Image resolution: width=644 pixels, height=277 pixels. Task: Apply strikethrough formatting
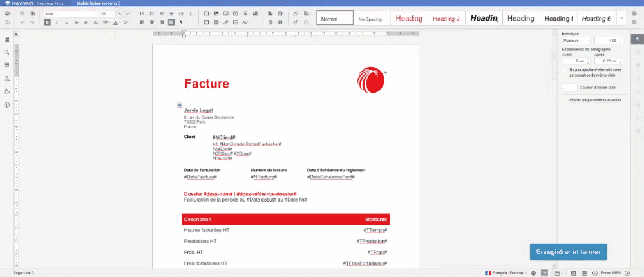pos(77,22)
